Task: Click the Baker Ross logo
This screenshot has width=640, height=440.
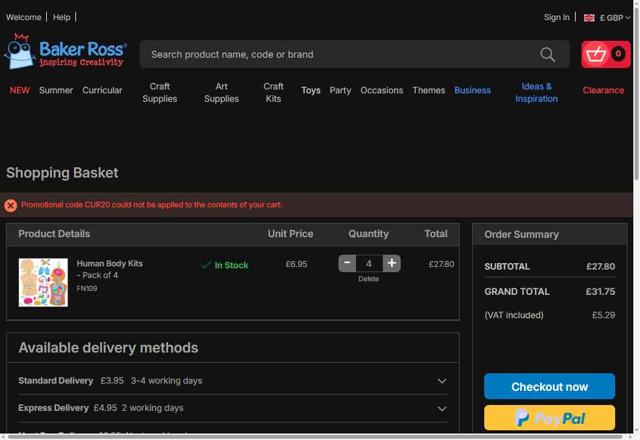Action: pyautogui.click(x=65, y=52)
